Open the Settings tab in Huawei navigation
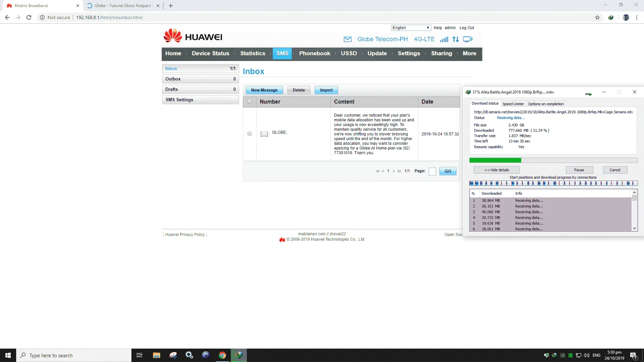This screenshot has height=362, width=644. pos(409,53)
